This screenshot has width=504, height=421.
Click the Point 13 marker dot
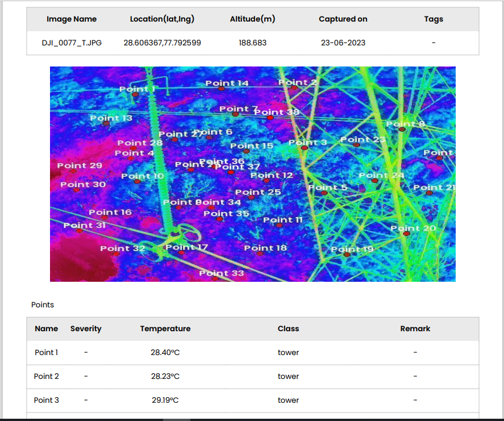coord(106,124)
